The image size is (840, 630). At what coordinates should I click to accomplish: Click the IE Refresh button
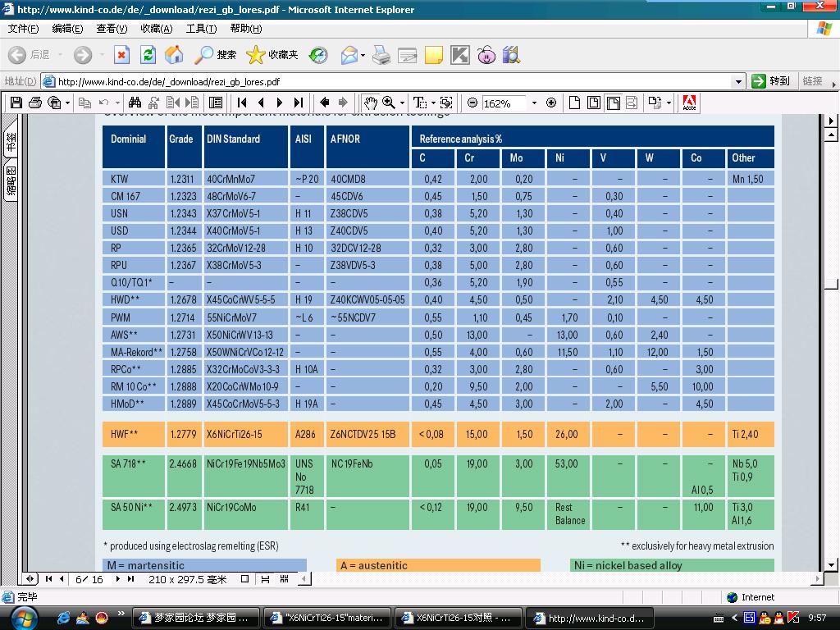(x=148, y=55)
